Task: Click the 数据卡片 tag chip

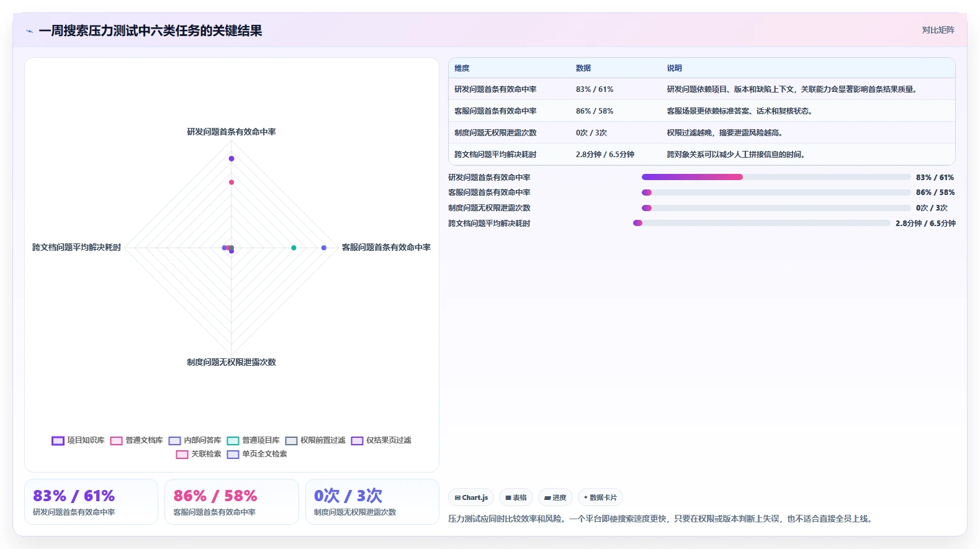Action: coord(600,497)
